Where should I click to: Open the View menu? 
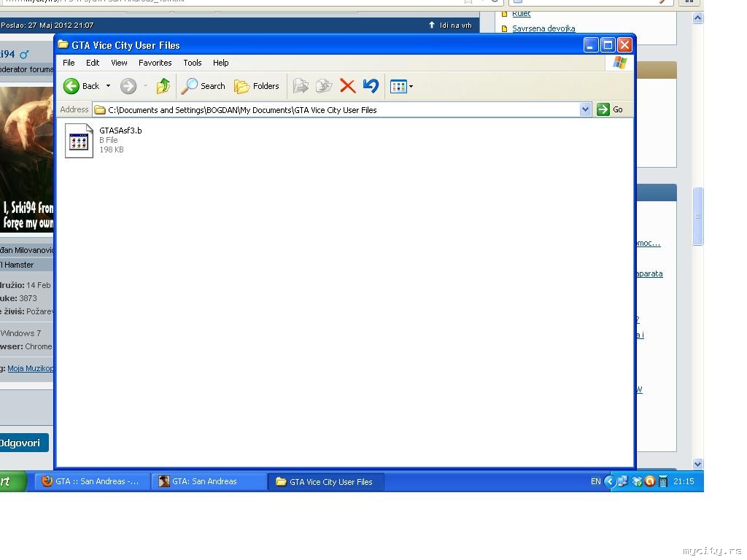click(x=119, y=63)
